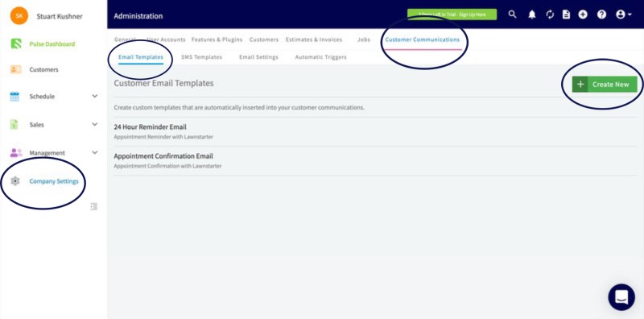Image resolution: width=644 pixels, height=319 pixels.
Task: Select the Customers admin tab
Action: 264,40
